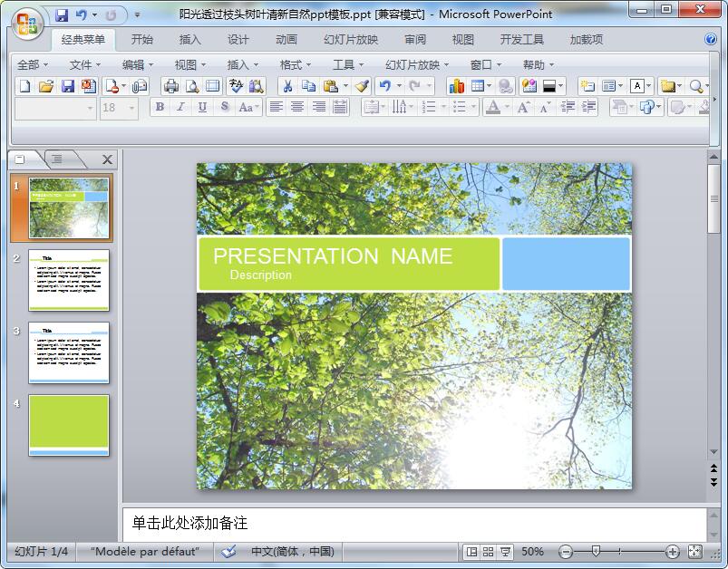Click the send as email attachment icon
This screenshot has height=569, width=728.
click(x=140, y=86)
